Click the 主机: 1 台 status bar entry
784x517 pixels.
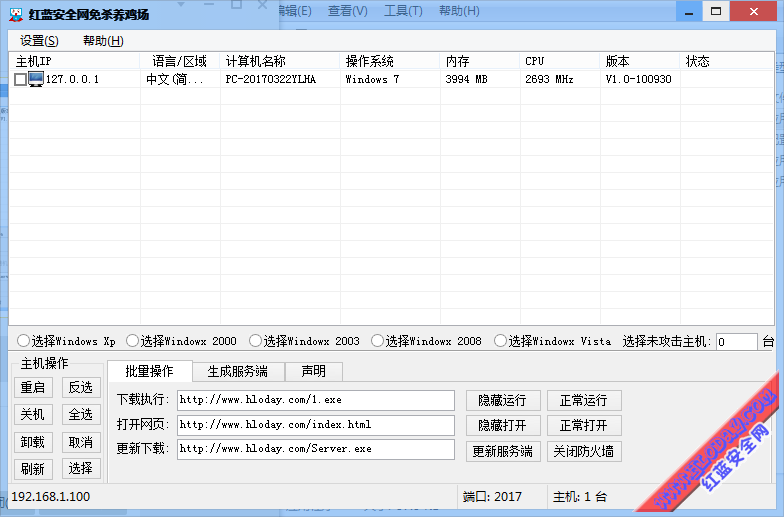pyautogui.click(x=580, y=496)
